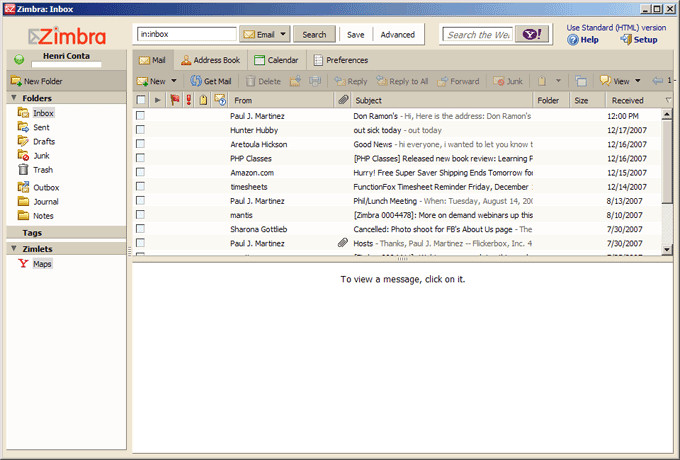
Task: Click the priority exclamation column header
Action: coord(189,100)
